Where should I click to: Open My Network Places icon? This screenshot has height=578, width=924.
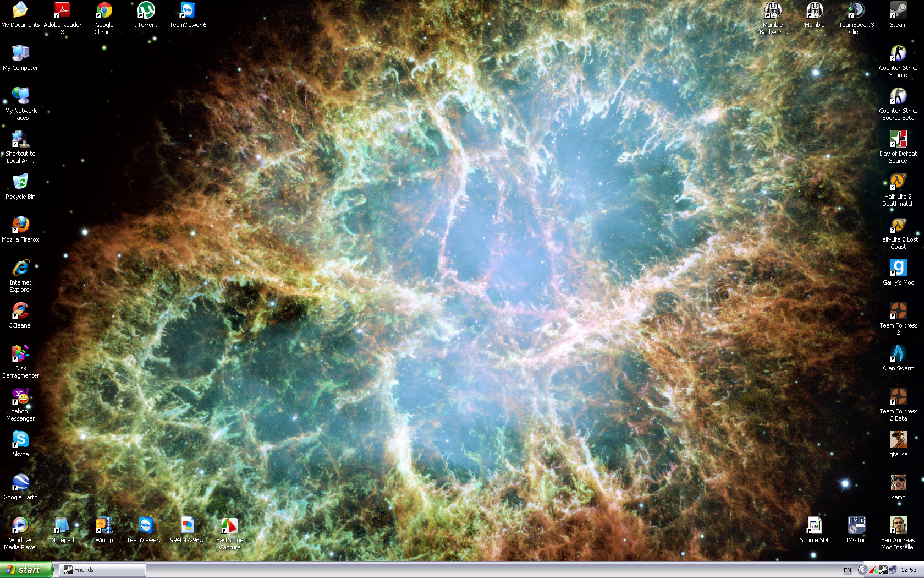tap(20, 104)
